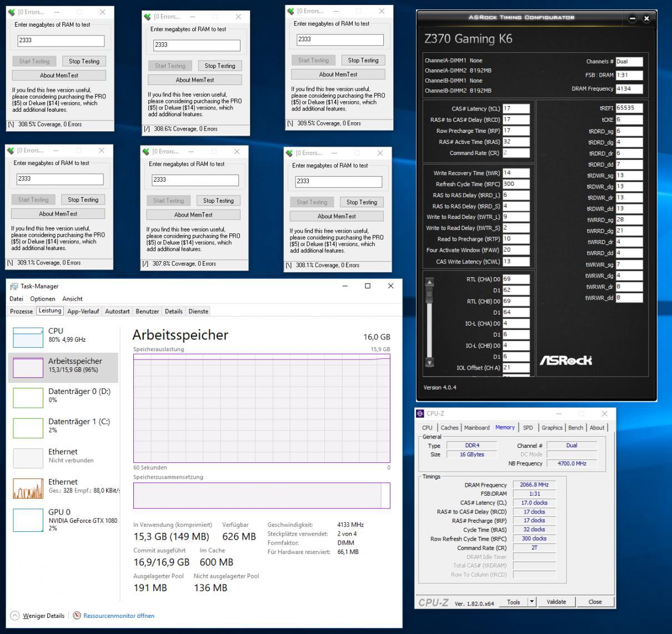The image size is (672, 634).
Task: Switch to the Dienste tab
Action: (x=198, y=311)
